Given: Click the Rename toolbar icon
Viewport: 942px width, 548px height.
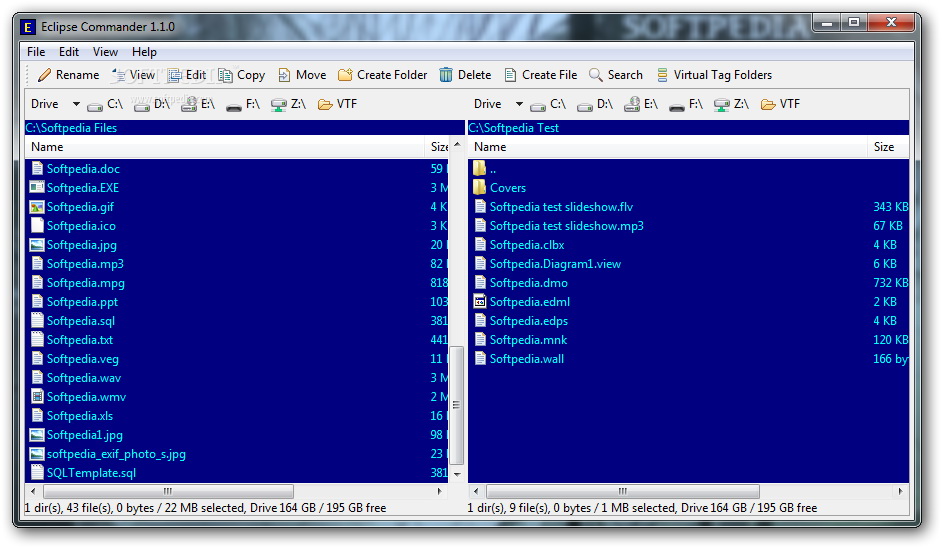Looking at the screenshot, I should (44, 75).
